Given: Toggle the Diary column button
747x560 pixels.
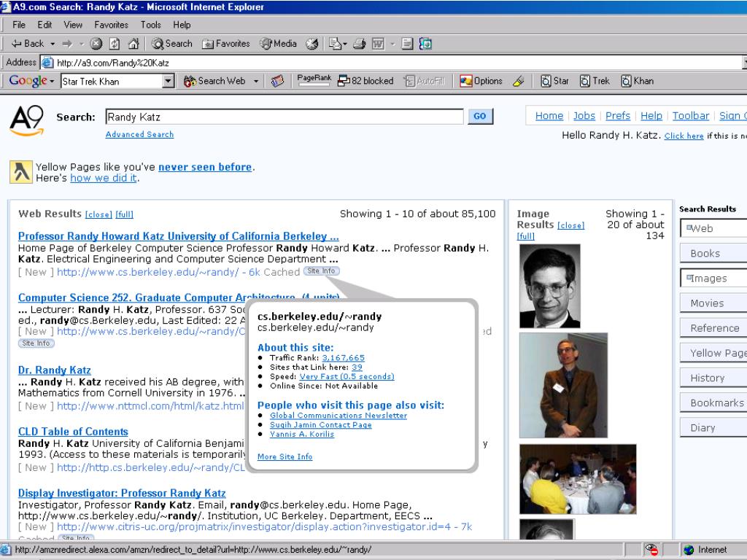Looking at the screenshot, I should pyautogui.click(x=713, y=427).
